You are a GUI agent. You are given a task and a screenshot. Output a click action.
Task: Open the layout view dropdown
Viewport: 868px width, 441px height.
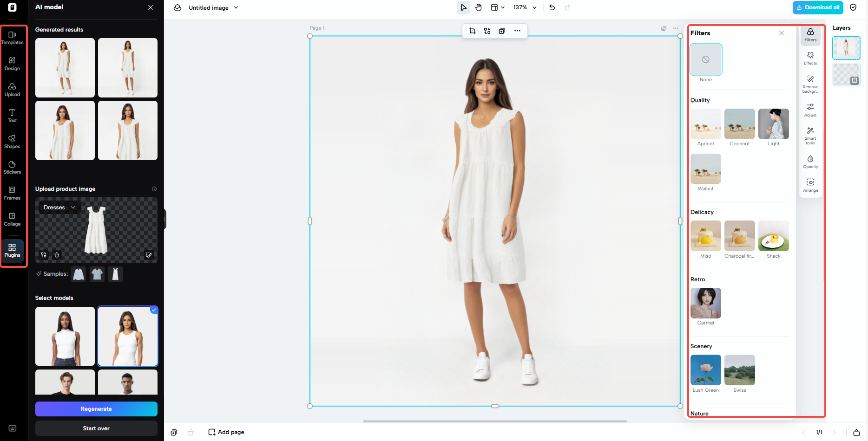[x=497, y=7]
